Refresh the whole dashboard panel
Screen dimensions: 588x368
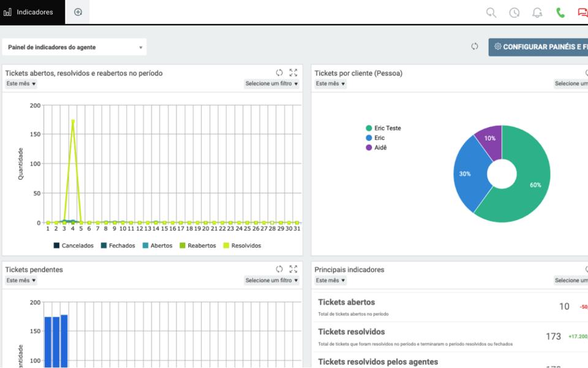474,47
